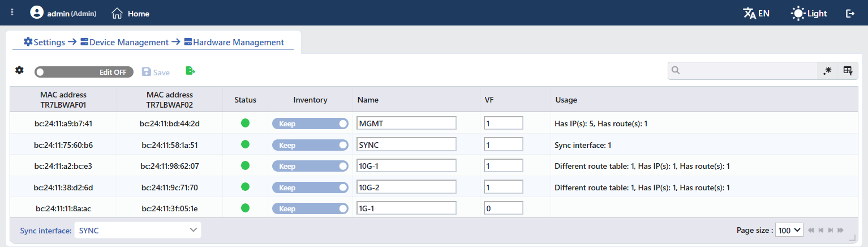Click the green status dot for 10G-1
The height and width of the screenshot is (247, 868).
245,165
